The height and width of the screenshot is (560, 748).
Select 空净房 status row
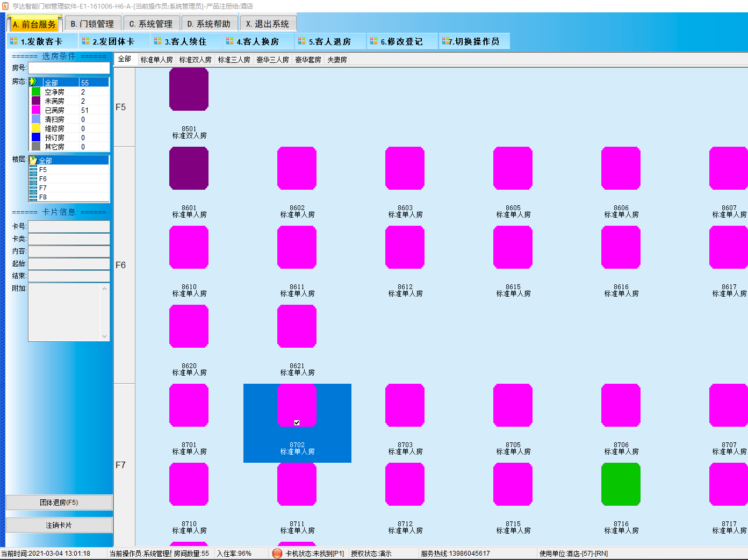69,92
